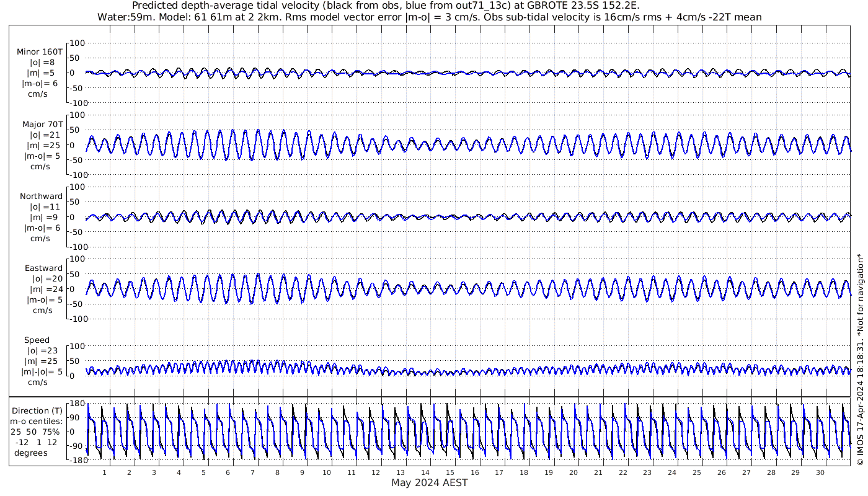Click day tick '15' on the x-axis
The width and height of the screenshot is (868, 496).
pyautogui.click(x=449, y=472)
